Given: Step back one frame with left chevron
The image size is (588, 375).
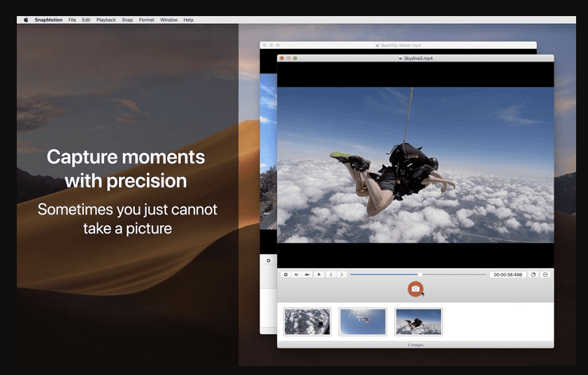Looking at the screenshot, I should click(x=331, y=275).
